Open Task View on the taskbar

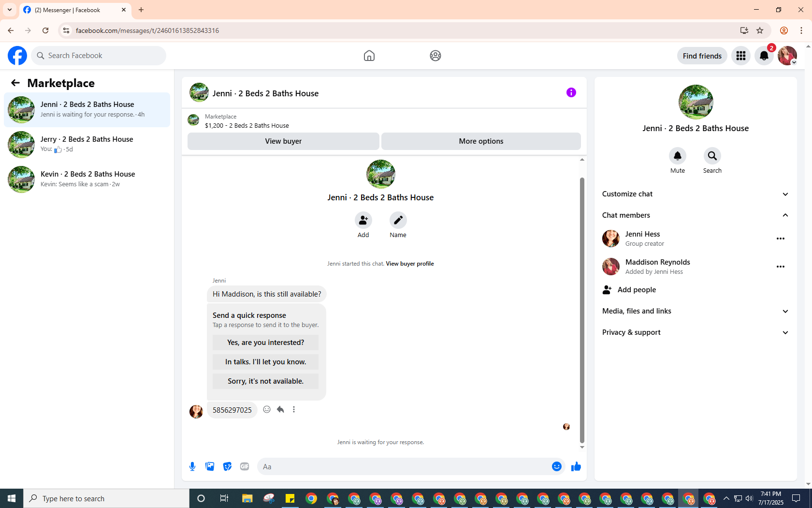pyautogui.click(x=224, y=498)
